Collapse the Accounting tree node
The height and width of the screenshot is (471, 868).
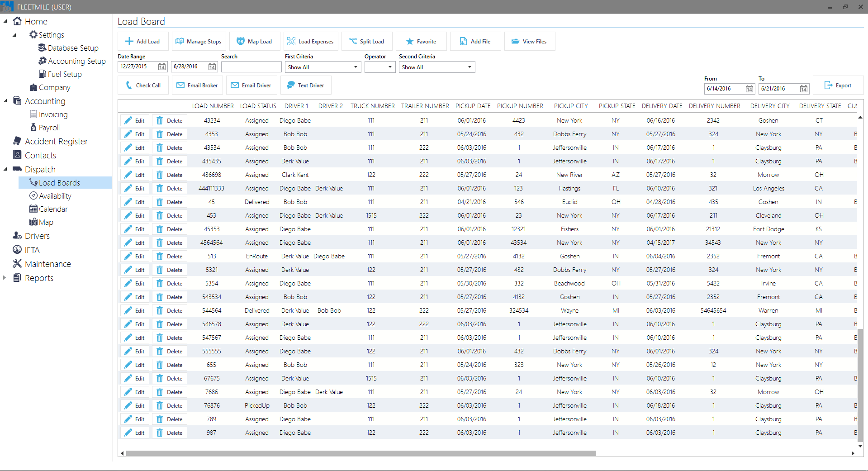click(5, 101)
